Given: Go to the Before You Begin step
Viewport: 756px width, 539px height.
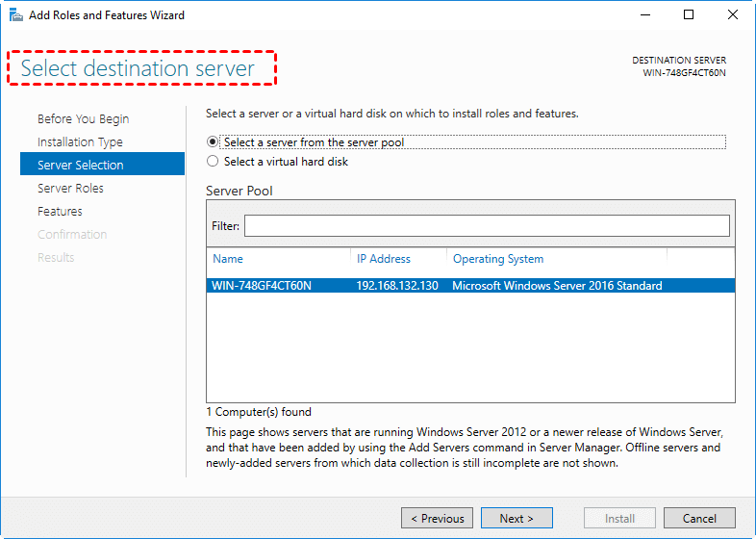Looking at the screenshot, I should click(83, 119).
